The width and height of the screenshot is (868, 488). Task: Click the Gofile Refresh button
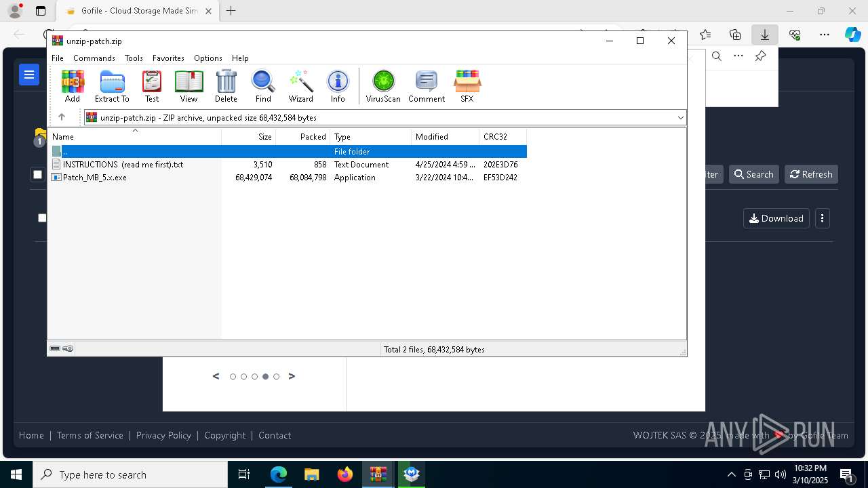tap(811, 174)
